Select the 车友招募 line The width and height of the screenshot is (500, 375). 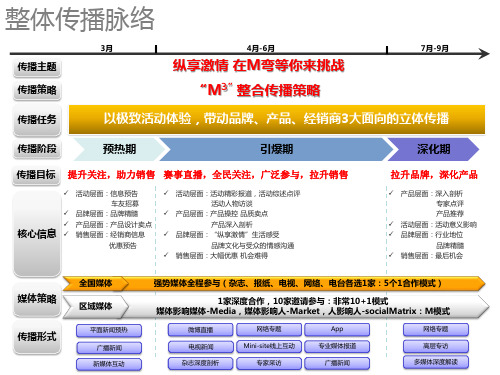(x=125, y=204)
